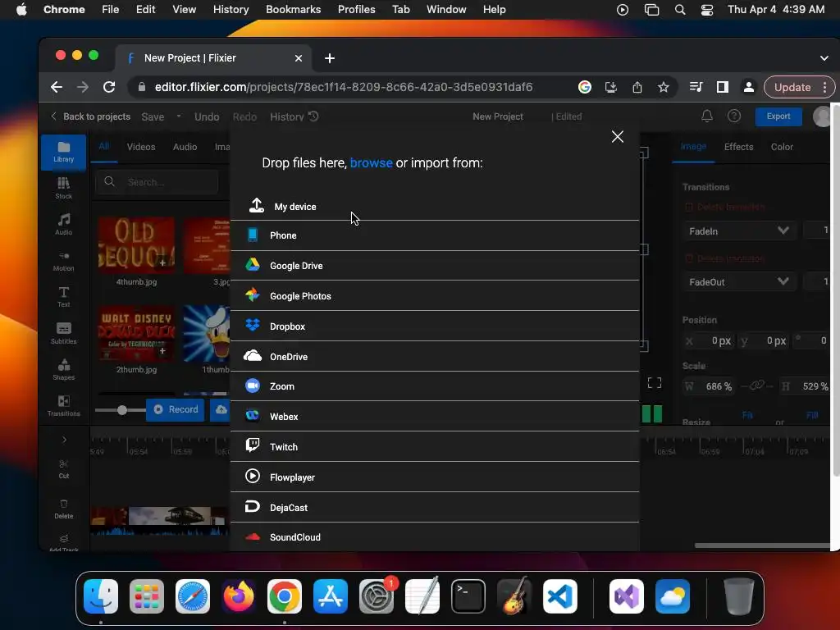Open the help question icon
The width and height of the screenshot is (840, 630).
tap(734, 116)
